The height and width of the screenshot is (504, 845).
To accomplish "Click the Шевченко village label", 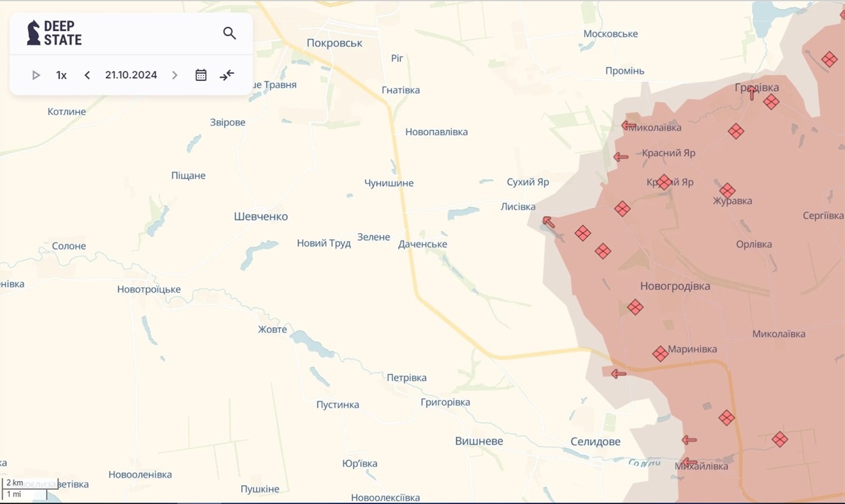I will (x=261, y=217).
